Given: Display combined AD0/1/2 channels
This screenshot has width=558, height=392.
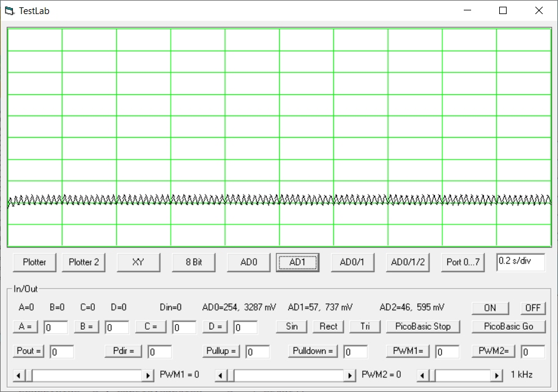Looking at the screenshot, I should tap(407, 262).
